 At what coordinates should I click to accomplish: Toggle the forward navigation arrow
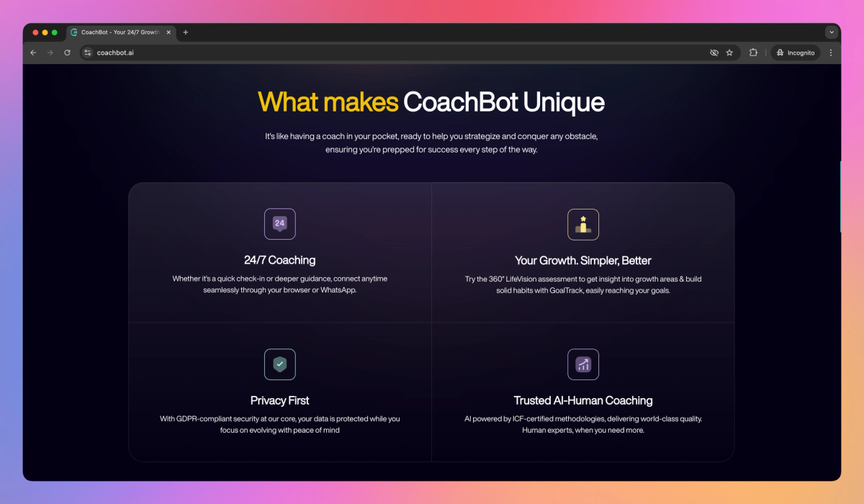[x=50, y=52]
